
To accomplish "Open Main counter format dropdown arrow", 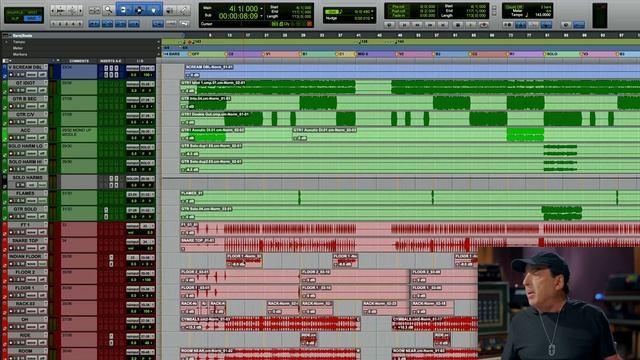I will point(262,8).
